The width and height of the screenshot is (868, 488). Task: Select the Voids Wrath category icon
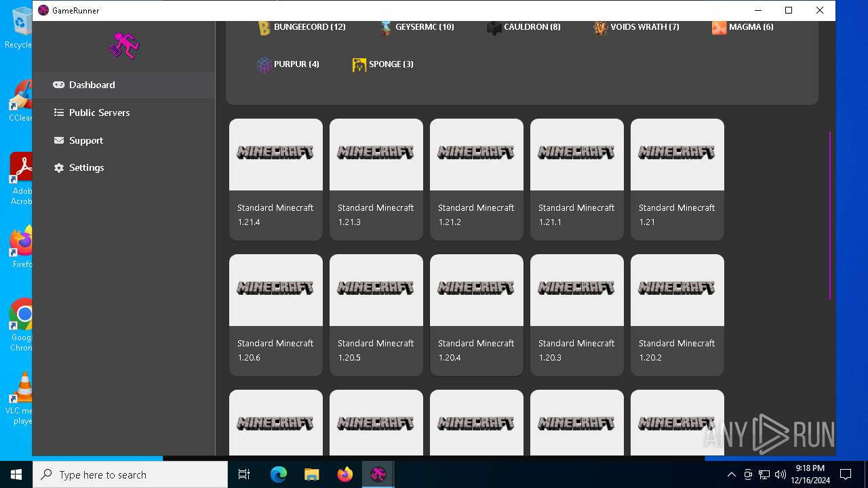(x=600, y=28)
